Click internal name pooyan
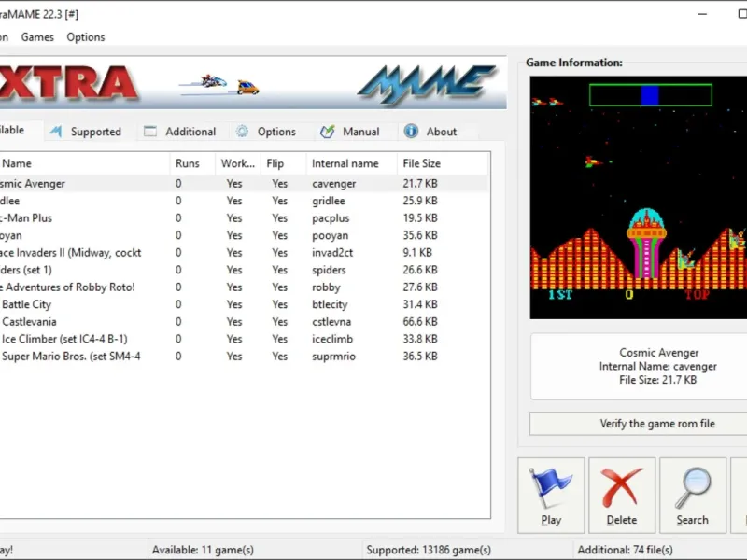The image size is (747, 560). [330, 235]
